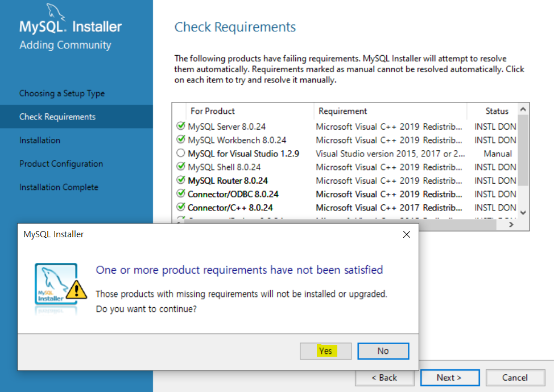Click the MySQL dolphin logo in sidebar
The image size is (554, 392).
click(56, 12)
